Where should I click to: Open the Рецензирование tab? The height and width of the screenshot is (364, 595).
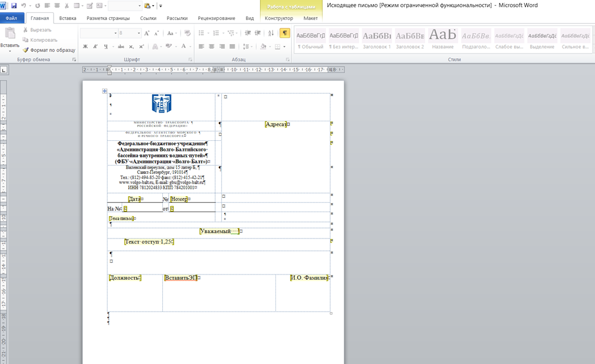pyautogui.click(x=216, y=18)
